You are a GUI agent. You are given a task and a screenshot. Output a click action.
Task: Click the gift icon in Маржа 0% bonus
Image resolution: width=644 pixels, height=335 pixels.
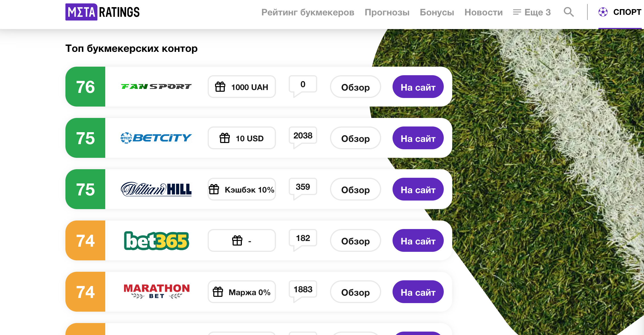(x=218, y=292)
